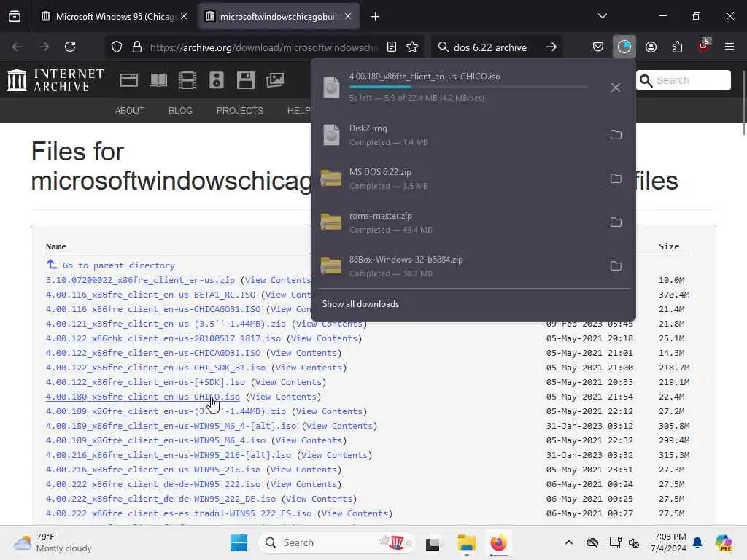Click Go to parent directory link
Image resolution: width=747 pixels, height=560 pixels.
coord(118,265)
